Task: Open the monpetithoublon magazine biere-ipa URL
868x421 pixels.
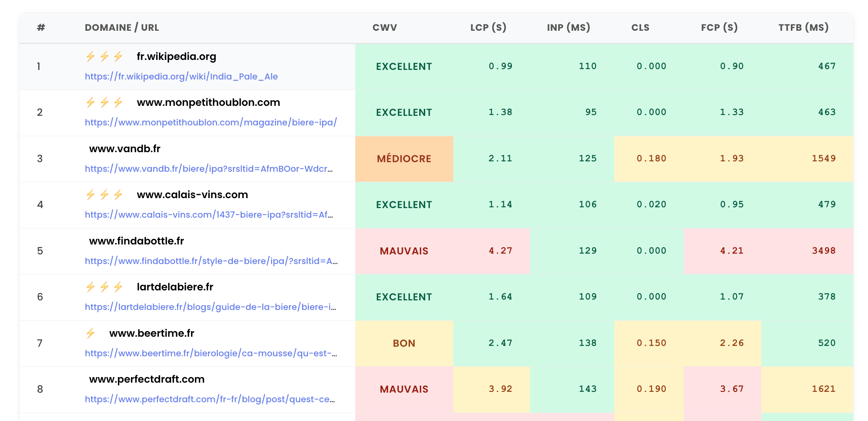Action: tap(211, 122)
